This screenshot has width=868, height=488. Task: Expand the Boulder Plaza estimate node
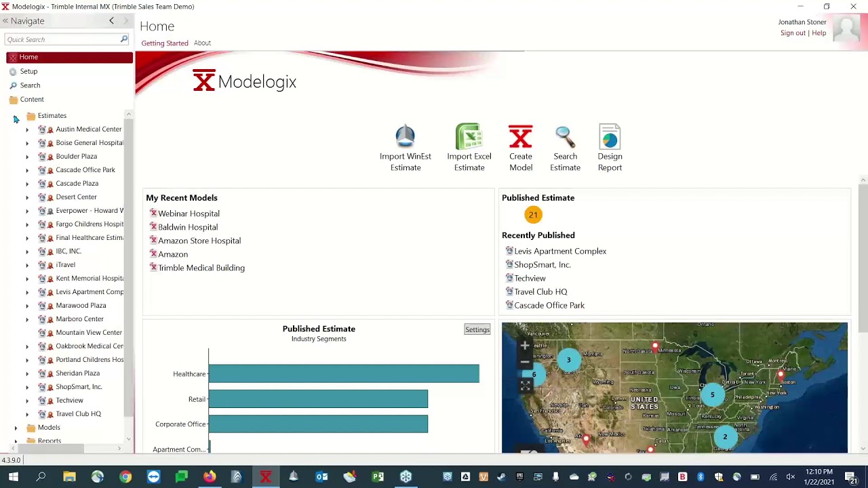pyautogui.click(x=27, y=157)
